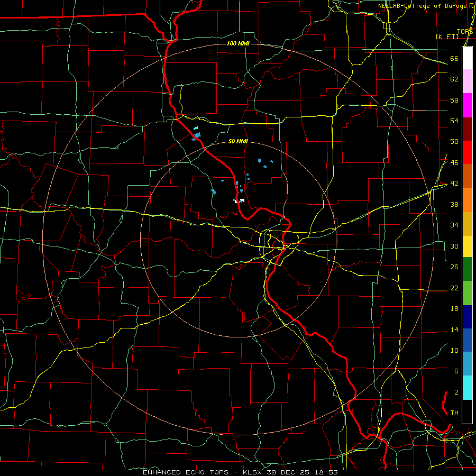Click the '58' legend value
This screenshot has width=476, height=476.
coord(454,100)
